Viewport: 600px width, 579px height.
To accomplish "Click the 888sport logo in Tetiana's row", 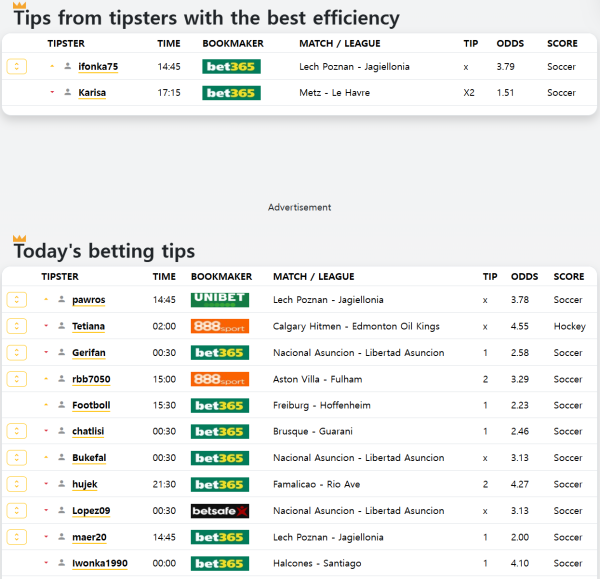I will pos(219,326).
